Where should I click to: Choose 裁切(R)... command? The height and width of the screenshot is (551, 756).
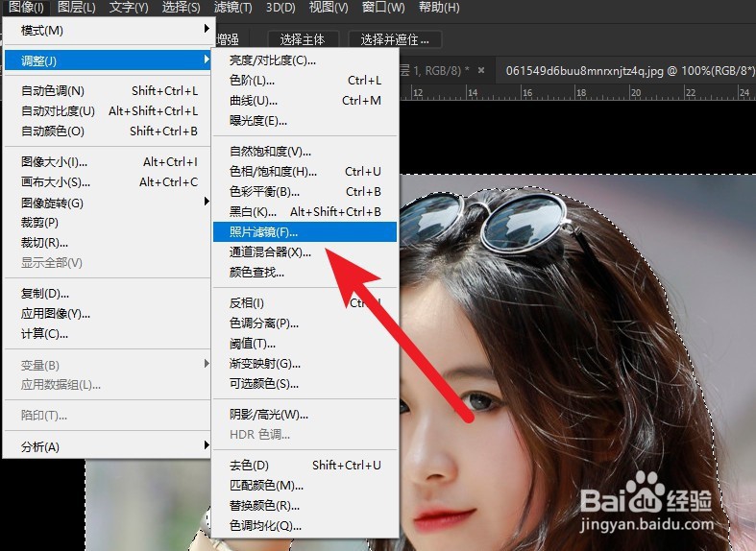[107, 243]
